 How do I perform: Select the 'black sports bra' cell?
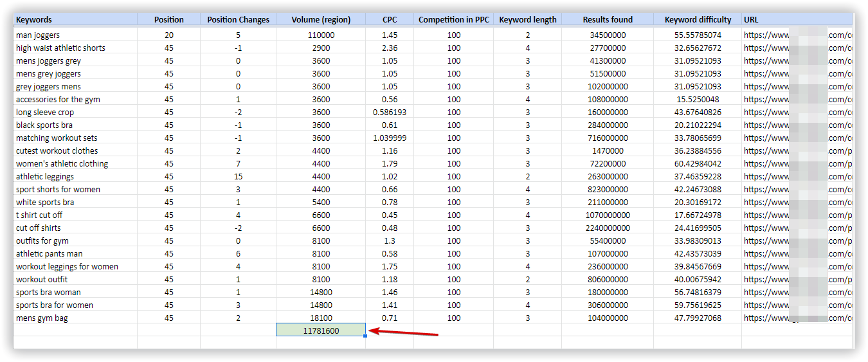tap(75, 125)
